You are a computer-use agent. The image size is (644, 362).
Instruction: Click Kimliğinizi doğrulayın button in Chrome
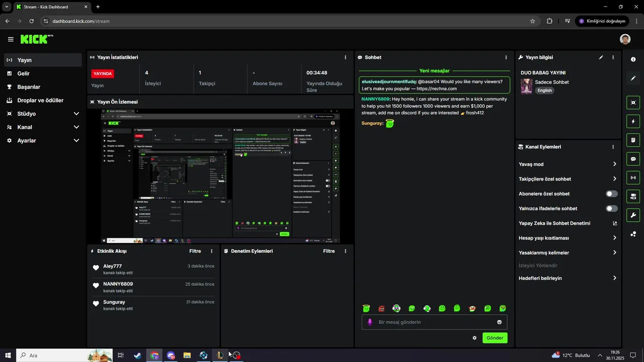pyautogui.click(x=602, y=21)
